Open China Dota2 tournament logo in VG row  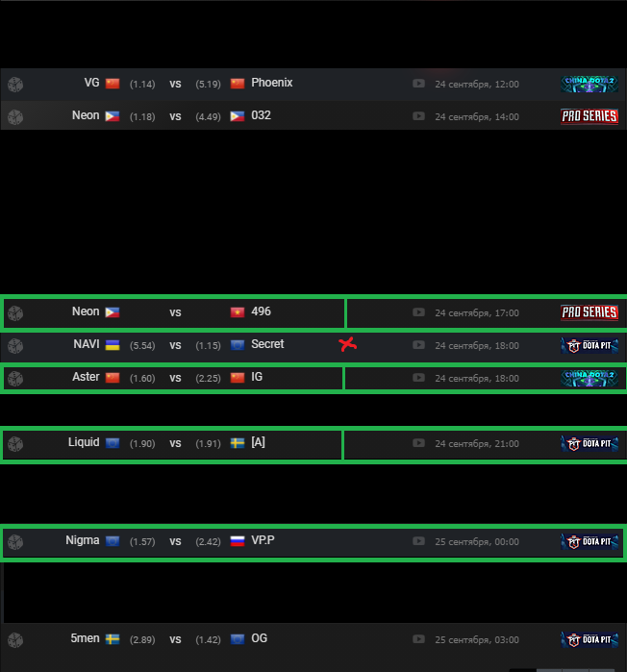[589, 84]
